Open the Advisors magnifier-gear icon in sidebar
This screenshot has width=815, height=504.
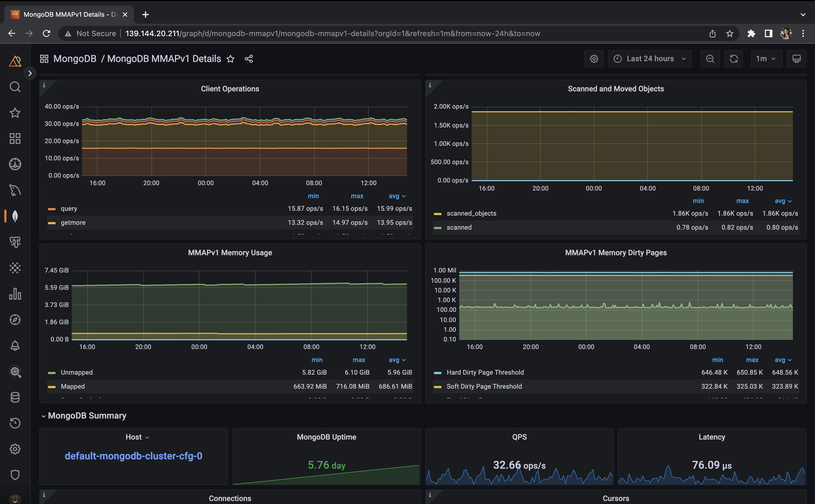(x=15, y=371)
